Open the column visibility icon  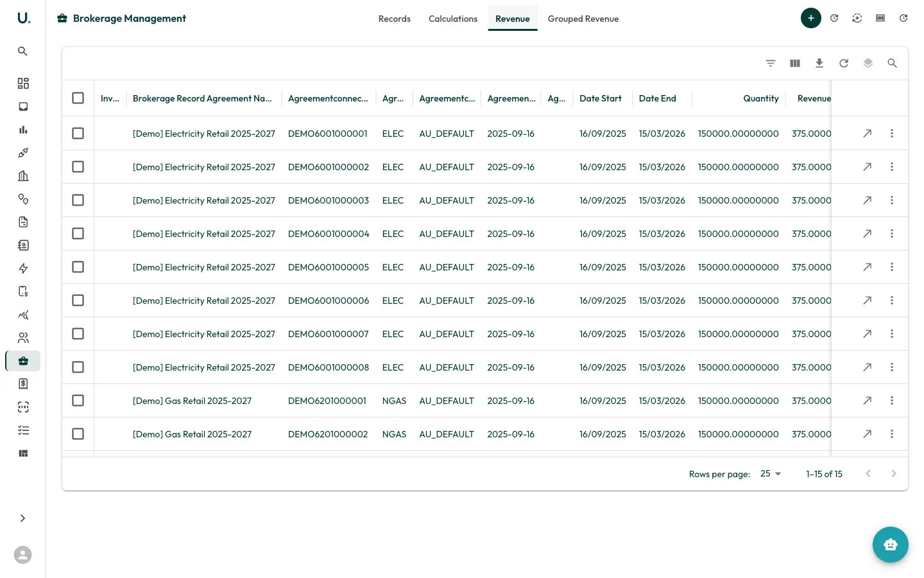pyautogui.click(x=795, y=63)
